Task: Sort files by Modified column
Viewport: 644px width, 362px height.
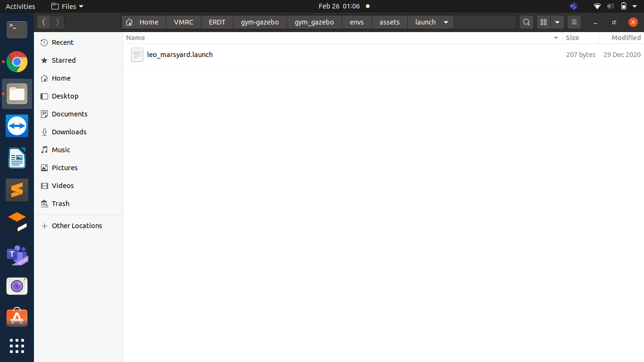Action: (621, 38)
